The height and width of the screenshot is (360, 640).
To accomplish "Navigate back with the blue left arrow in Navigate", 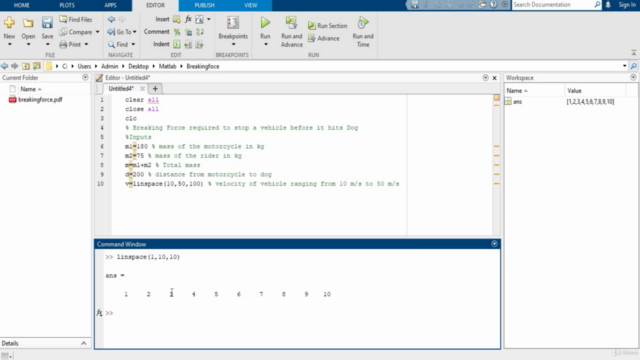I will click(x=111, y=19).
